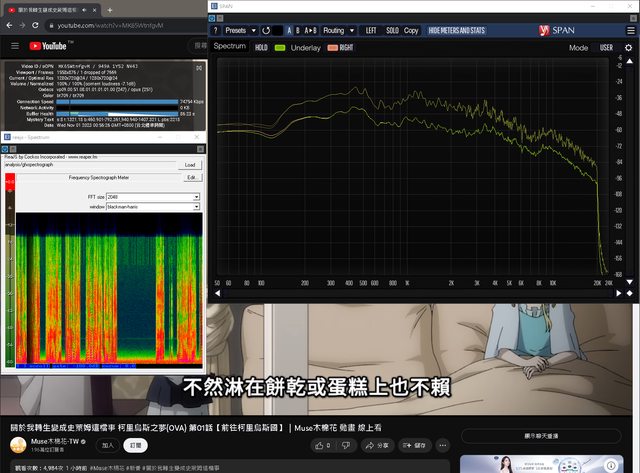Click the orange RIGHT underlay swatch
This screenshot has height=473, width=640.
(x=332, y=48)
